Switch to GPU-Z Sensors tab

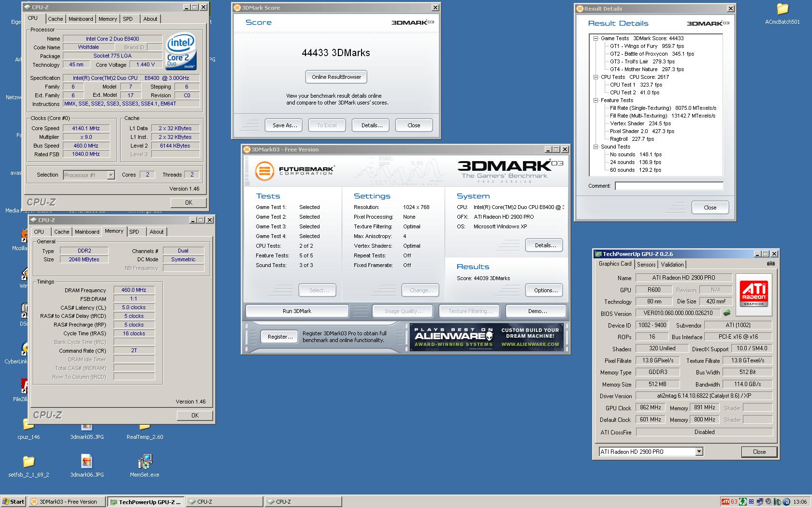(646, 265)
